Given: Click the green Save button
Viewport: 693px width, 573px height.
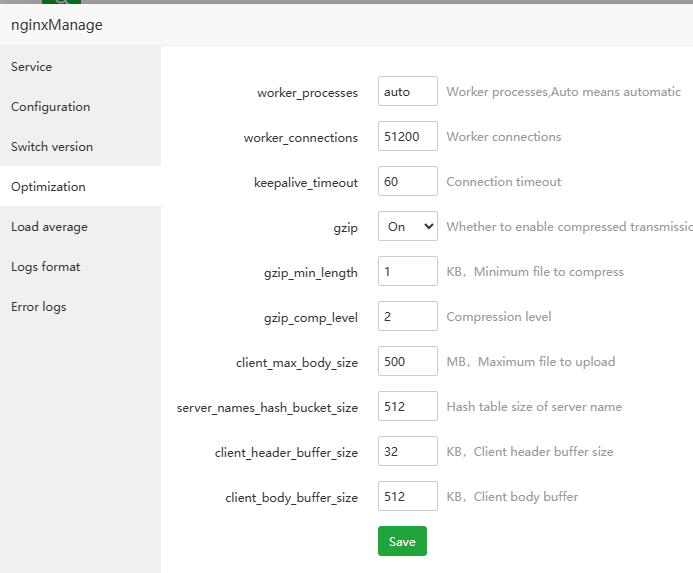Looking at the screenshot, I should coord(402,541).
